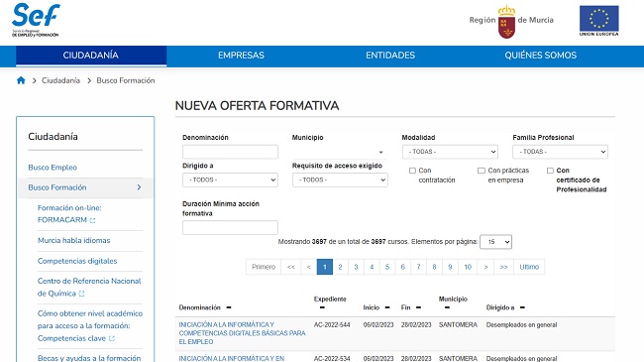Go to page 5
This screenshot has height=362, width=644.
tap(387, 267)
